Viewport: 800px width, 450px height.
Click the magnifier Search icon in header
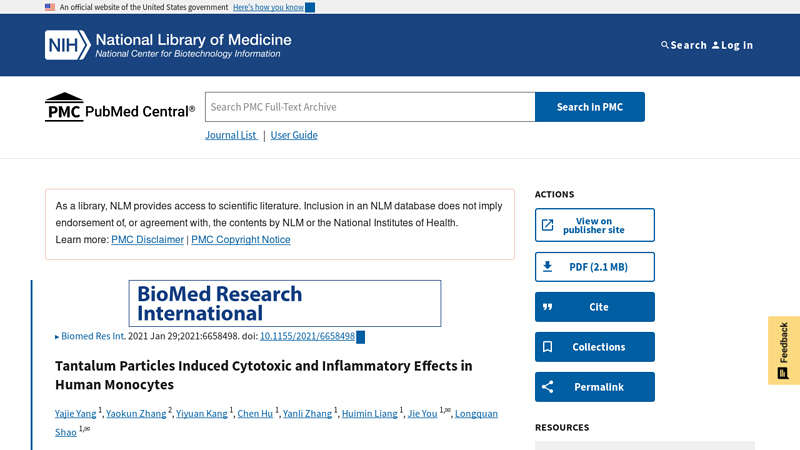(x=664, y=45)
